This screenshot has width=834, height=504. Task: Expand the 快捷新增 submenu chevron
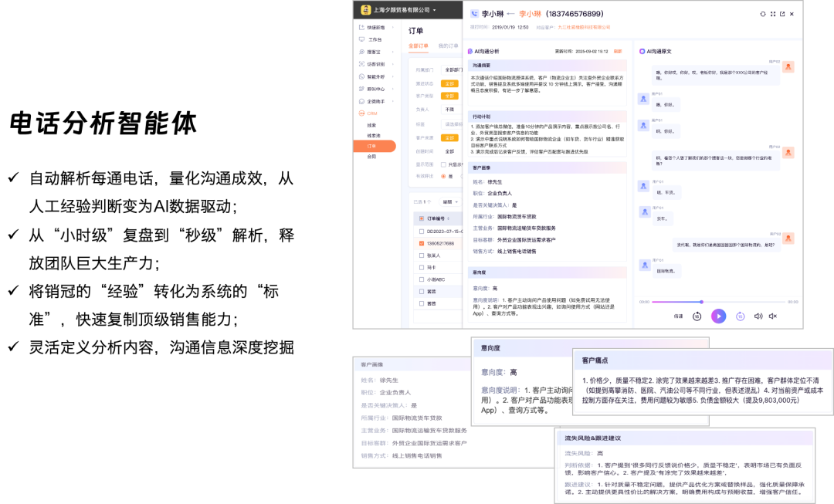393,27
